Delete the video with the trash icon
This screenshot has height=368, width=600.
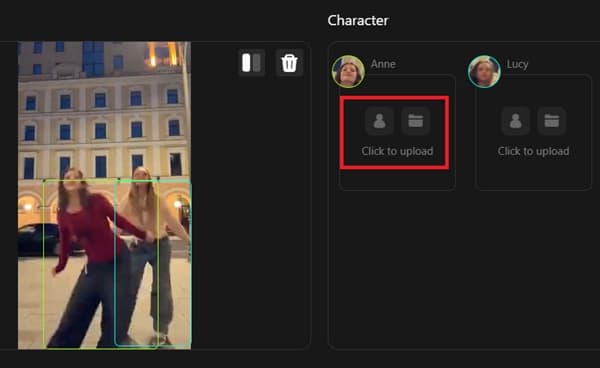(x=289, y=63)
